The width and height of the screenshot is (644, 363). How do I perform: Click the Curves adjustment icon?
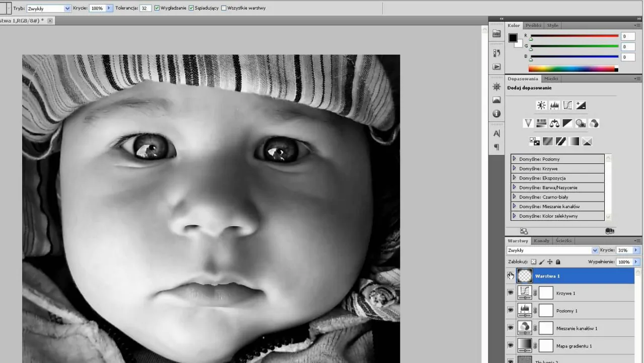568,106
